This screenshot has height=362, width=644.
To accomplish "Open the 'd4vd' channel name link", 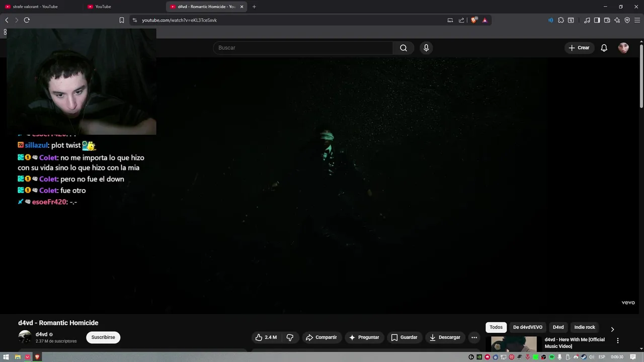I will (41, 334).
